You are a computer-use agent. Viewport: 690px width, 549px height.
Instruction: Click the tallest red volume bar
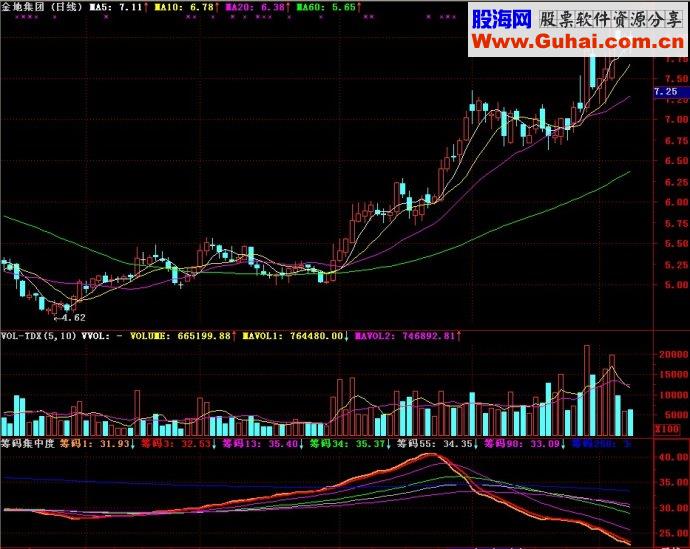click(587, 391)
